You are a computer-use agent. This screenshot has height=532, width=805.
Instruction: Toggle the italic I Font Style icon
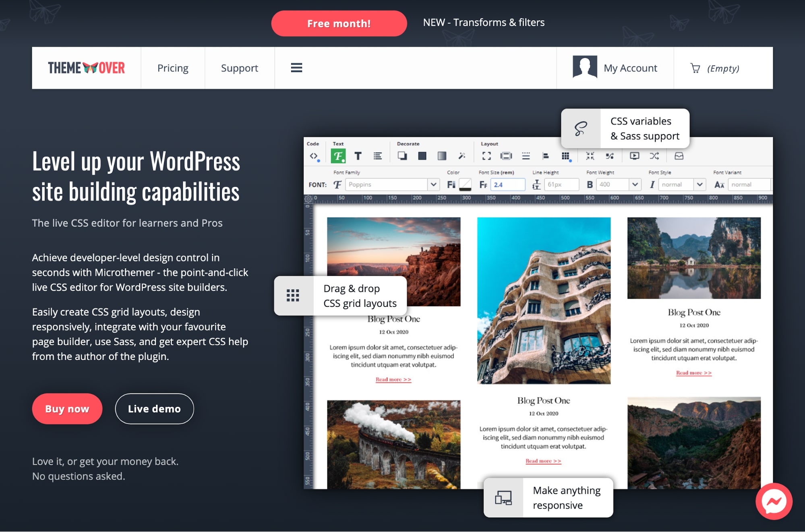(652, 184)
